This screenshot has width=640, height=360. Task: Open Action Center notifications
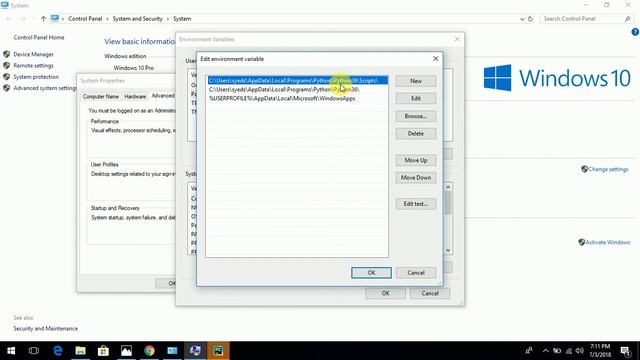click(625, 351)
